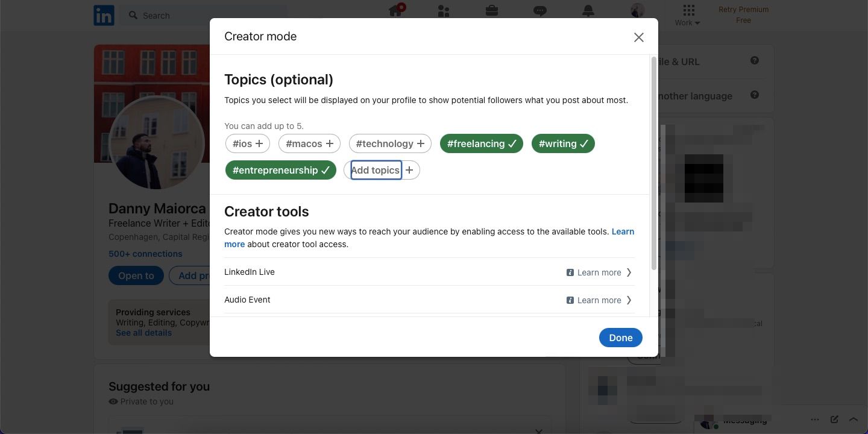Image resolution: width=868 pixels, height=434 pixels.
Task: Open the Jobs briefcase icon
Action: click(492, 11)
